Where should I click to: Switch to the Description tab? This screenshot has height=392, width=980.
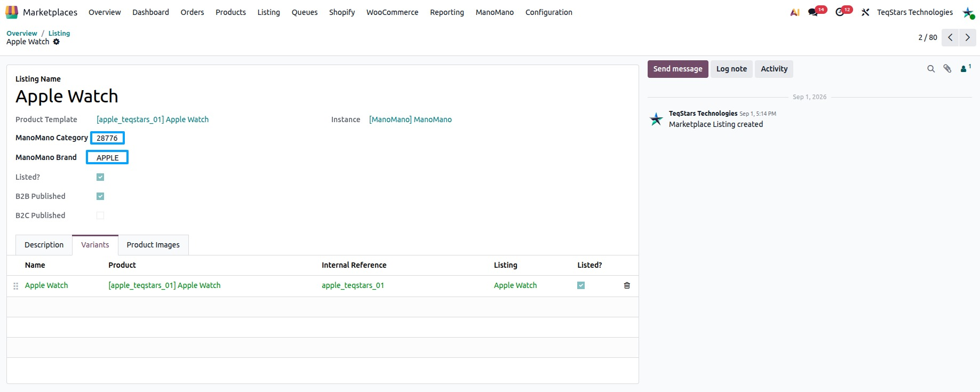(x=44, y=245)
